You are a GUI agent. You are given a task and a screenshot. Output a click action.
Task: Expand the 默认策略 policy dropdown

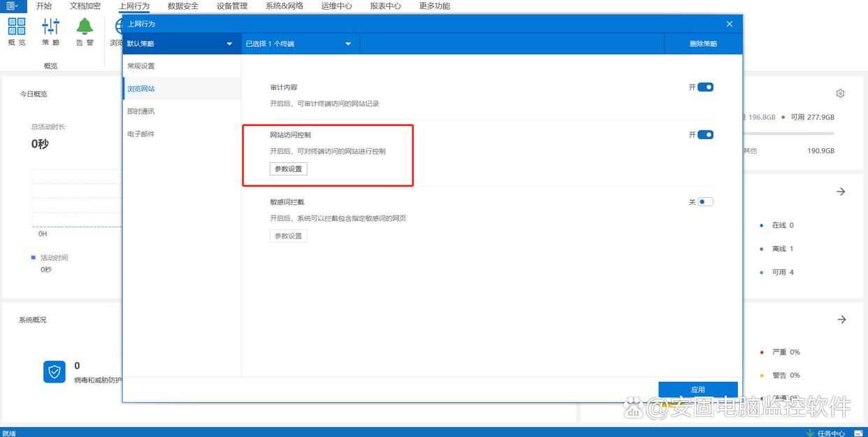pyautogui.click(x=180, y=44)
